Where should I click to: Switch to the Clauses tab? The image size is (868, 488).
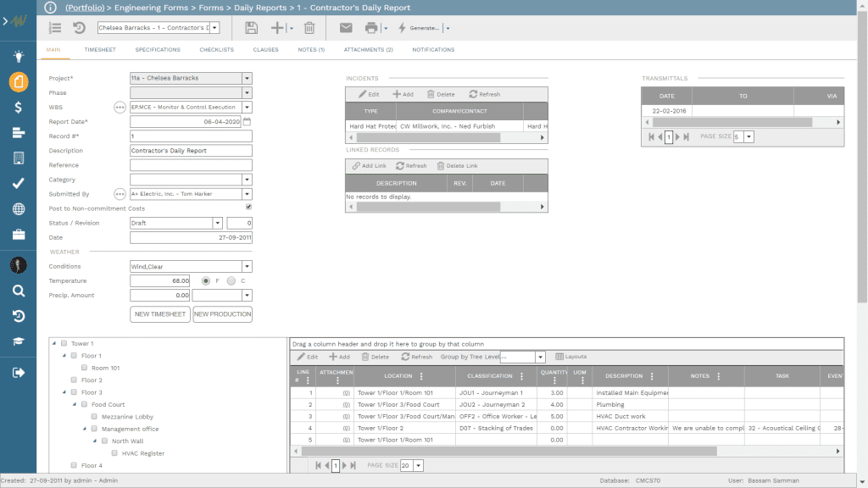(265, 50)
